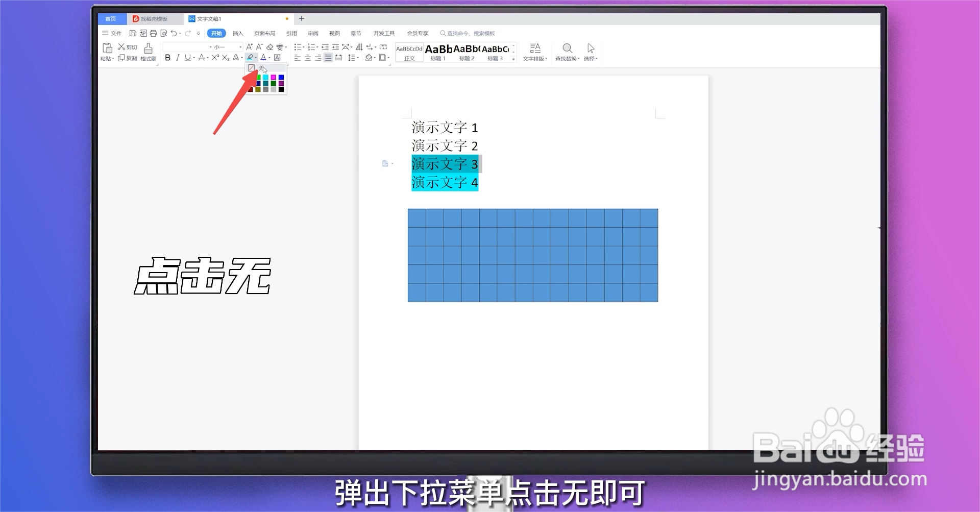Click the superscript X² icon
This screenshot has width=980, height=512.
pyautogui.click(x=215, y=58)
